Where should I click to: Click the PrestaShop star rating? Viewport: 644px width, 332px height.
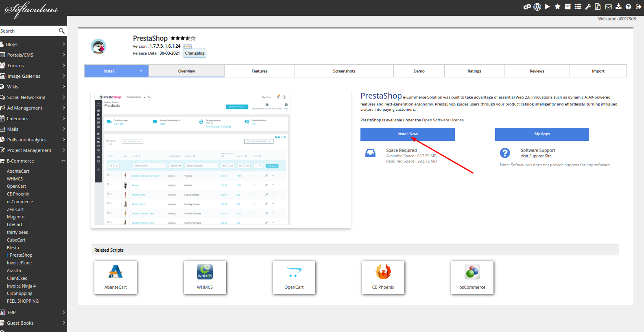pos(183,38)
